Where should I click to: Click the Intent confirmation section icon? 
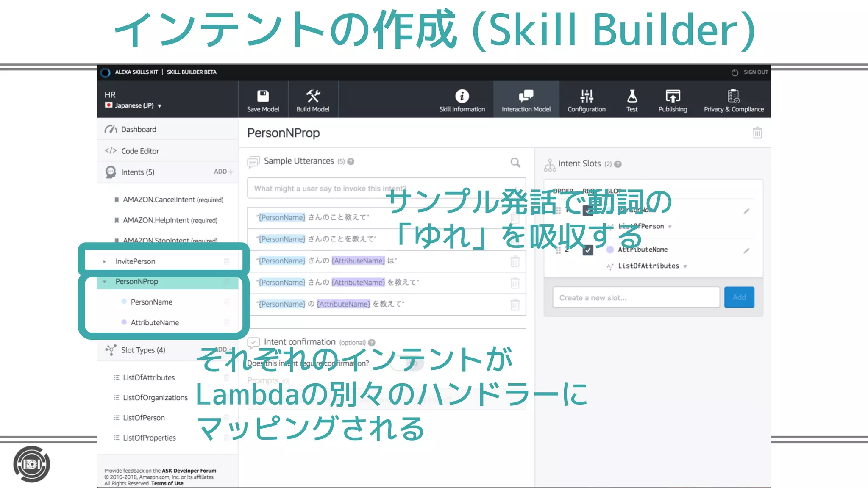[253, 342]
